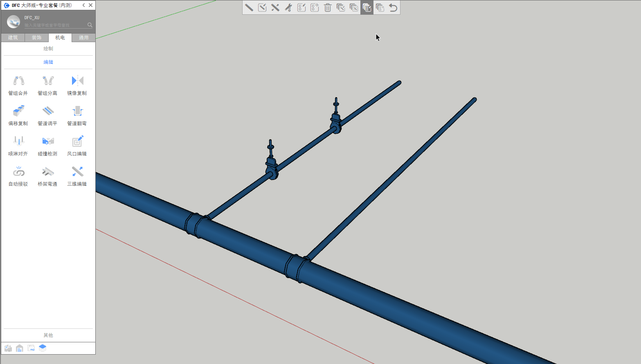The width and height of the screenshot is (641, 364).
Task: Click the 管组合并 pipe merge tool
Action: [18, 85]
